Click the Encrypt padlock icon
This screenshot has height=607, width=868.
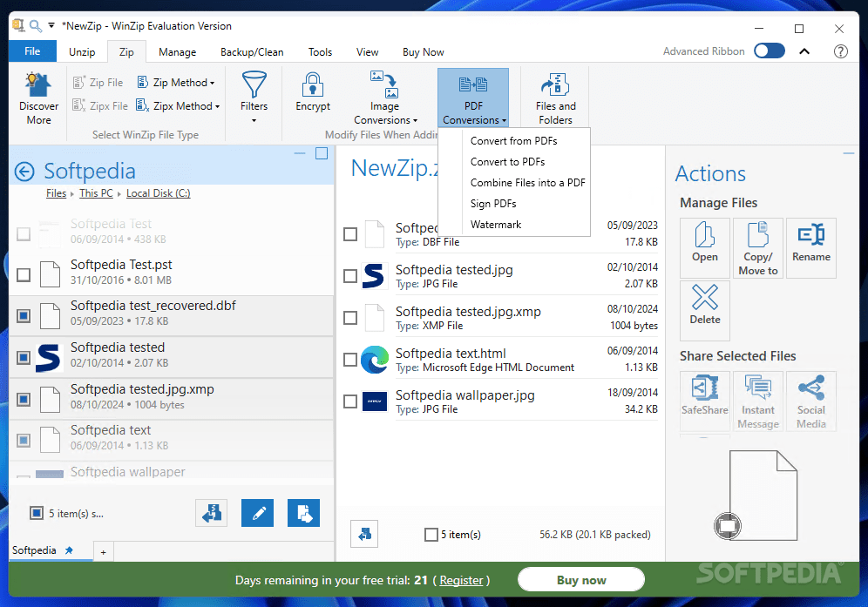312,84
